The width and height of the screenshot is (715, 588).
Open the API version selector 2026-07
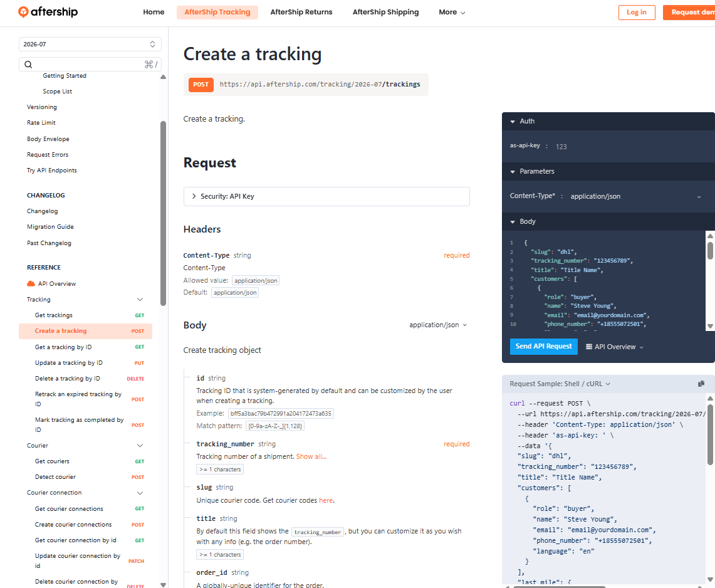tap(90, 45)
